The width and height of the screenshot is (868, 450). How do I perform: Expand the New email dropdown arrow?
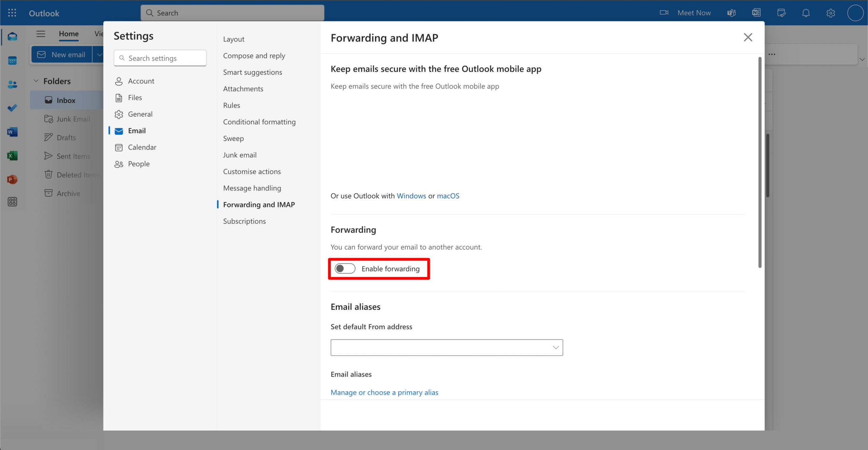tap(99, 55)
